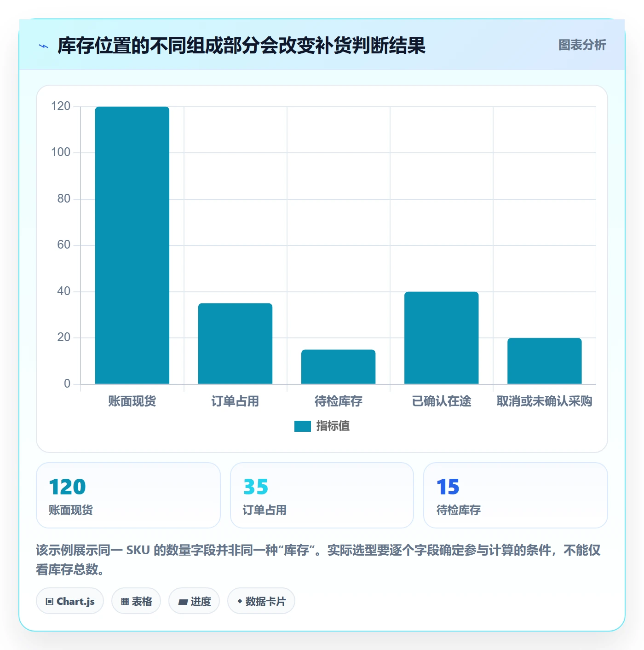Click the diamond icon in 数据卡片 chip

coord(240,601)
